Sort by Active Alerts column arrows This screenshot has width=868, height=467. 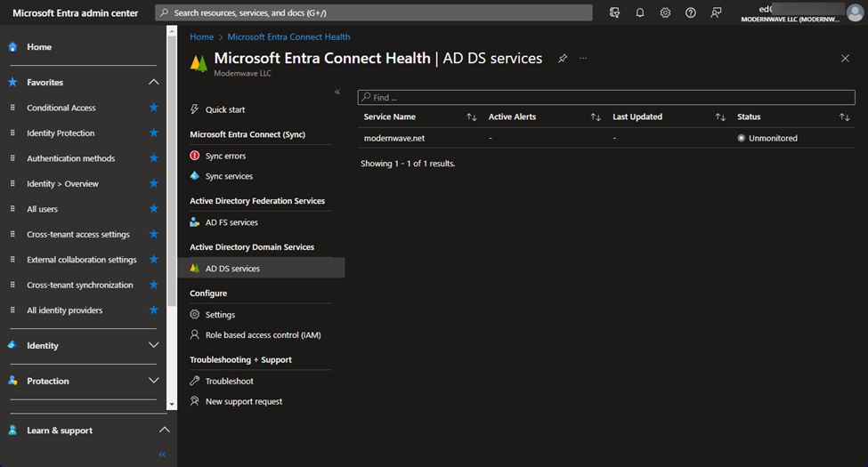pos(596,117)
